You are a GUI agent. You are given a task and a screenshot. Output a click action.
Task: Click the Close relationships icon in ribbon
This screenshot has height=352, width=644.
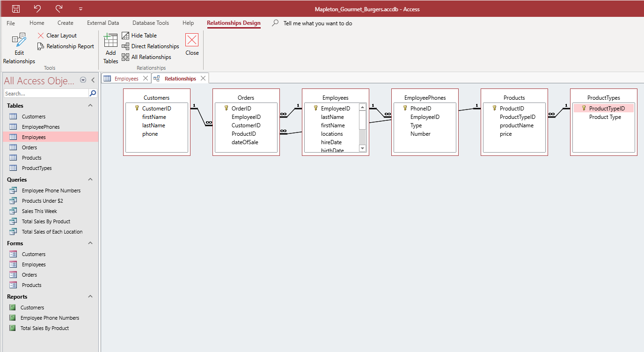pyautogui.click(x=192, y=44)
